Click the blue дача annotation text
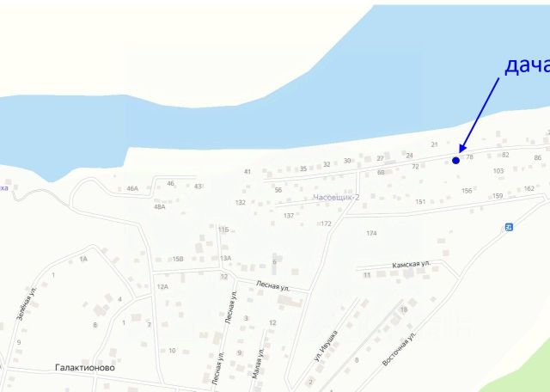Image resolution: width=550 pixels, height=392 pixels. 527,65
